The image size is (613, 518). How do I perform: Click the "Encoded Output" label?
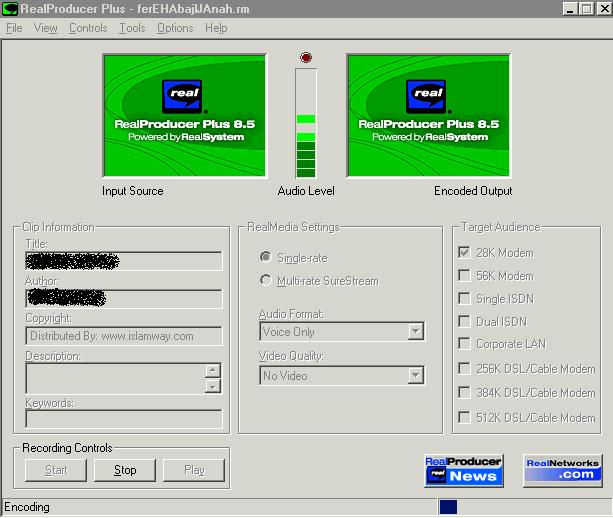473,191
